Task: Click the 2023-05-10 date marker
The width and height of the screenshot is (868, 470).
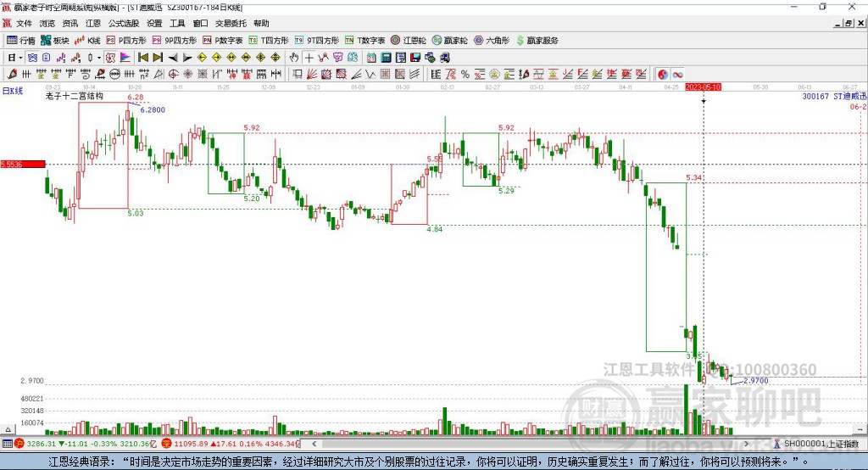Action: coord(703,87)
